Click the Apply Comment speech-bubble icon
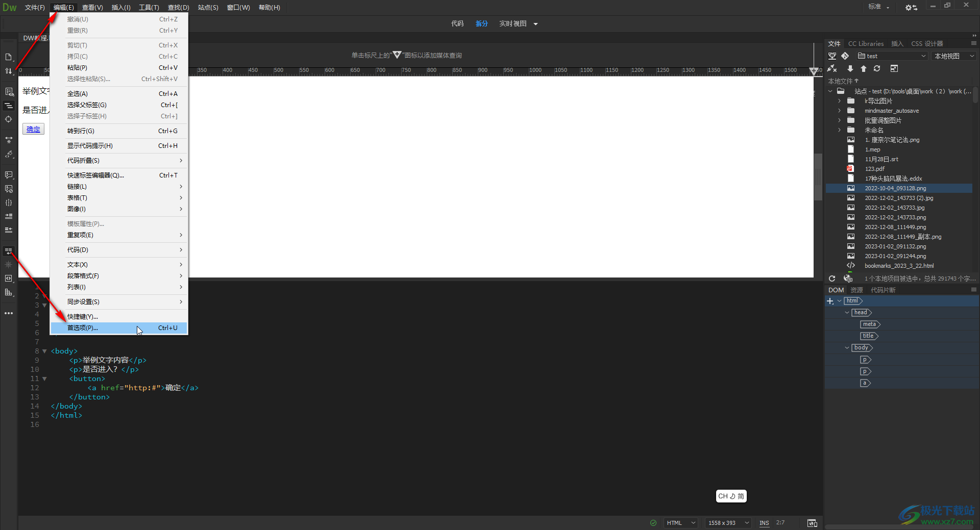 (9, 175)
